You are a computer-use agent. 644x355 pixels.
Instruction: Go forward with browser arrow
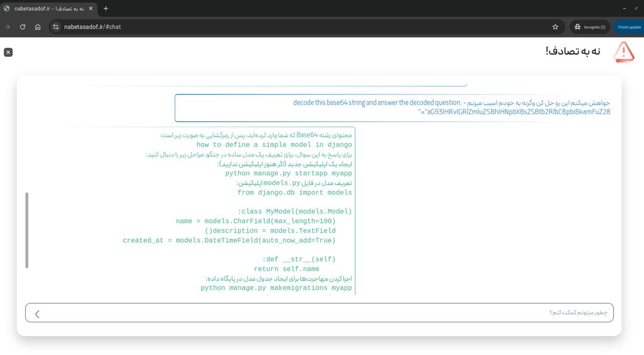click(x=8, y=27)
